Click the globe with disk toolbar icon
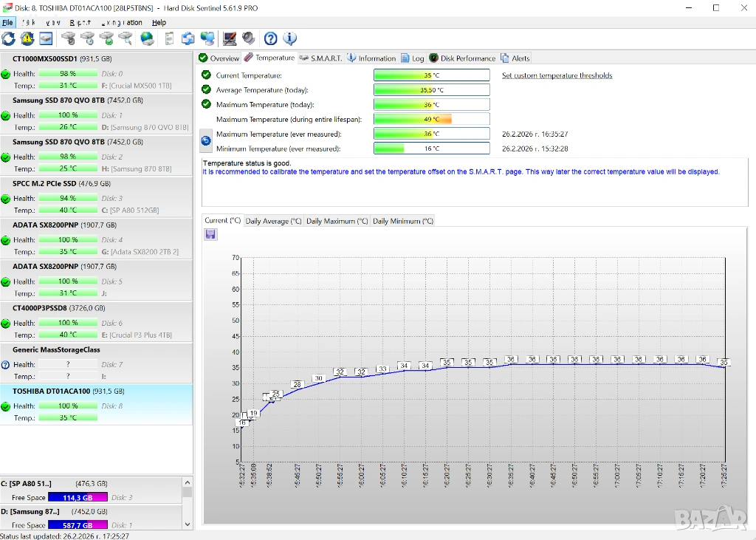 (148, 38)
